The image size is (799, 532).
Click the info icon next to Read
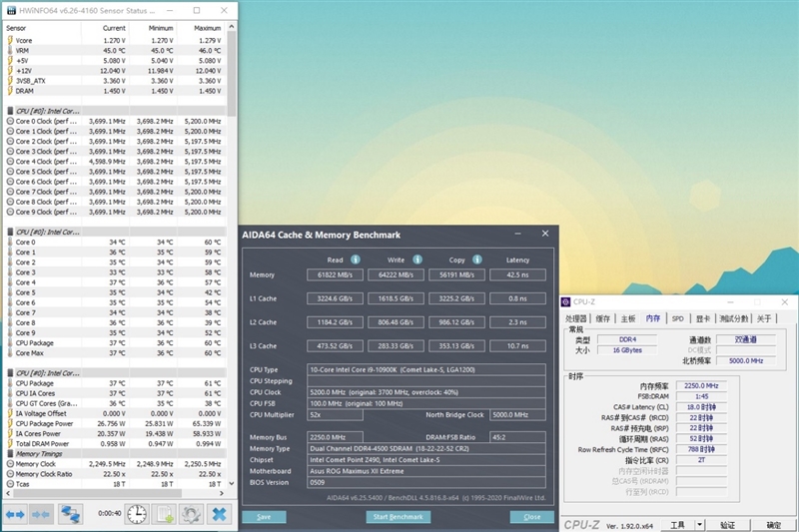pos(355,260)
